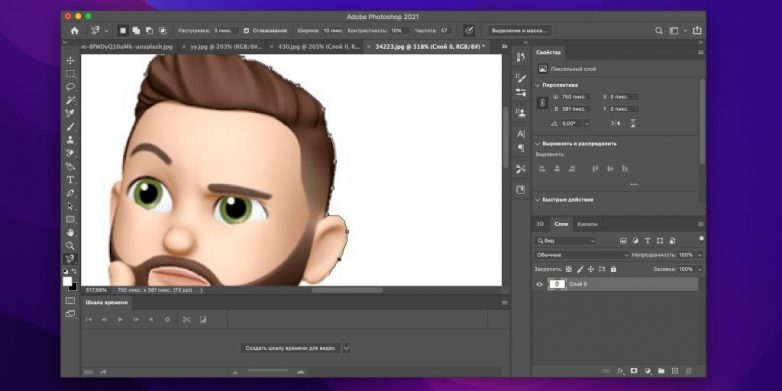Click the Share icon at top right

pos(697,30)
